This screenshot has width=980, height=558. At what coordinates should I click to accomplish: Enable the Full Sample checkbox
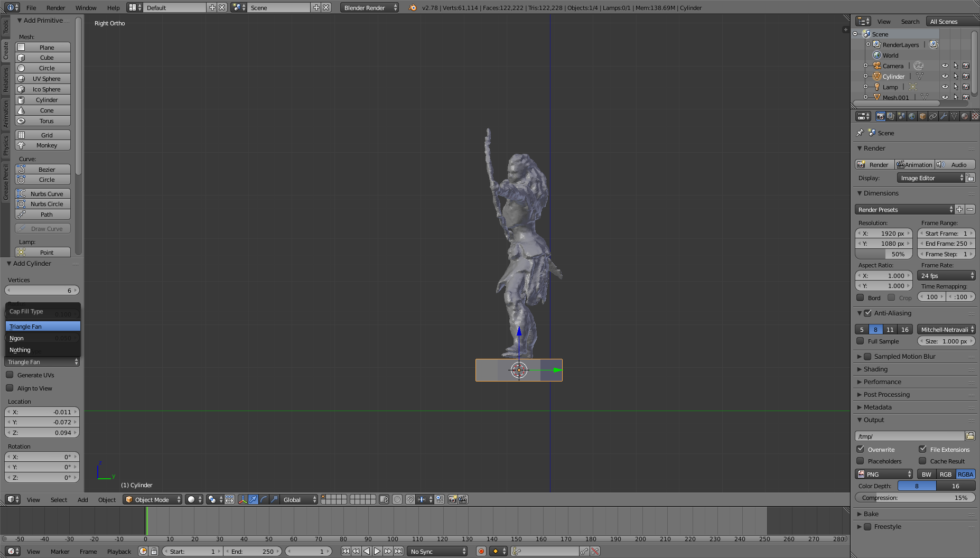(x=860, y=341)
